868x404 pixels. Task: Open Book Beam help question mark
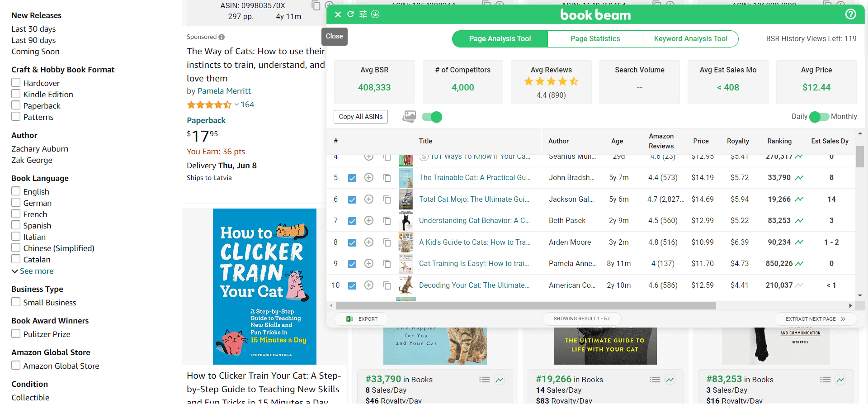click(x=850, y=14)
